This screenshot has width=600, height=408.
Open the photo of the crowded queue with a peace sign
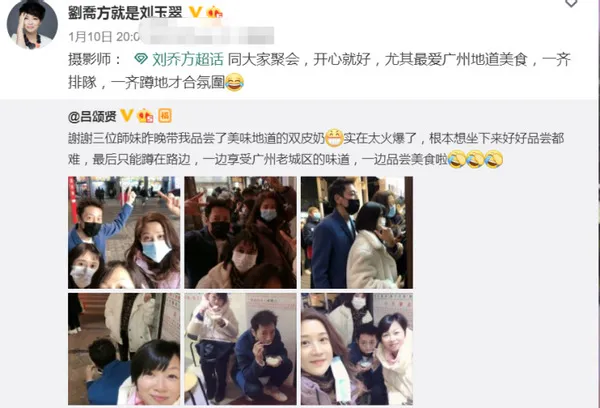click(x=240, y=232)
